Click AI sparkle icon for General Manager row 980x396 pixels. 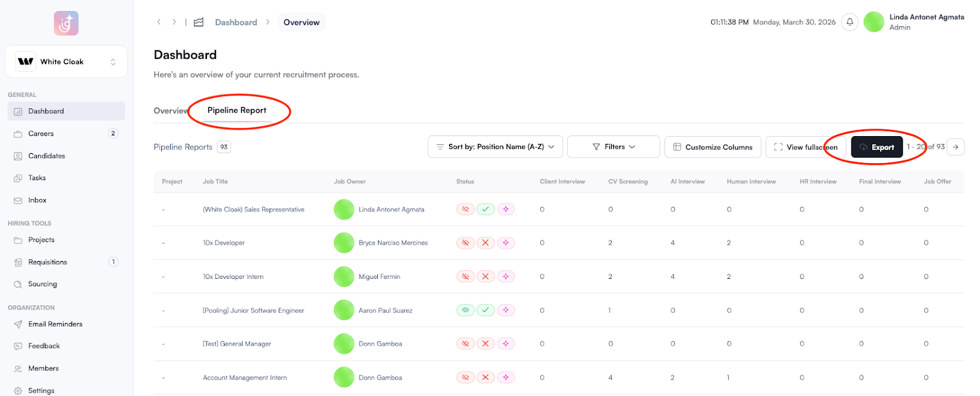[x=506, y=344]
